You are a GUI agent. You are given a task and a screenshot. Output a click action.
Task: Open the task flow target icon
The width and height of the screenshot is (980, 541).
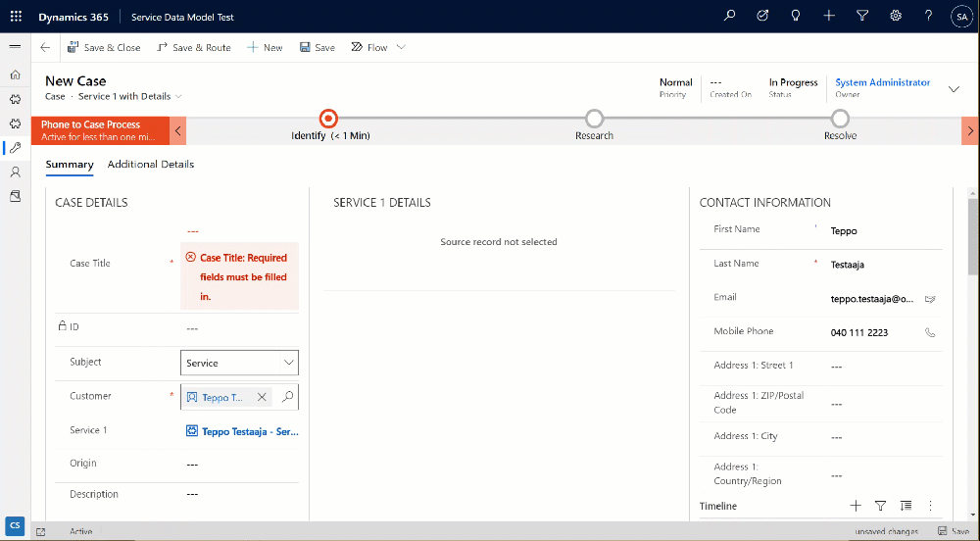point(762,17)
